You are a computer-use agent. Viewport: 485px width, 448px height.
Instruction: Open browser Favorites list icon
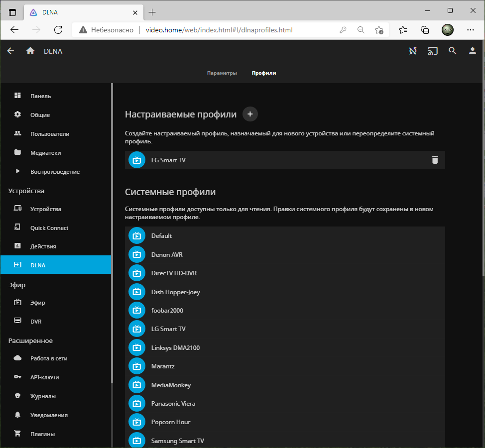(403, 30)
